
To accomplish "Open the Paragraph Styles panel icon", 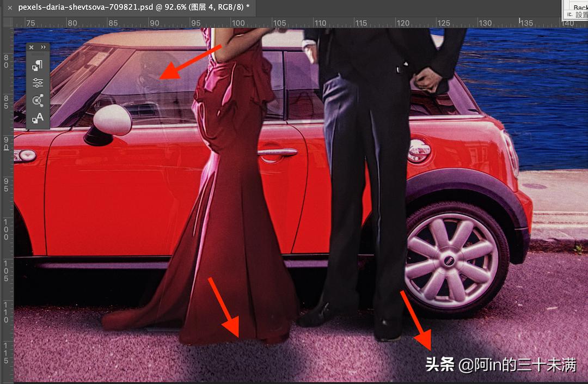I will pyautogui.click(x=38, y=66).
